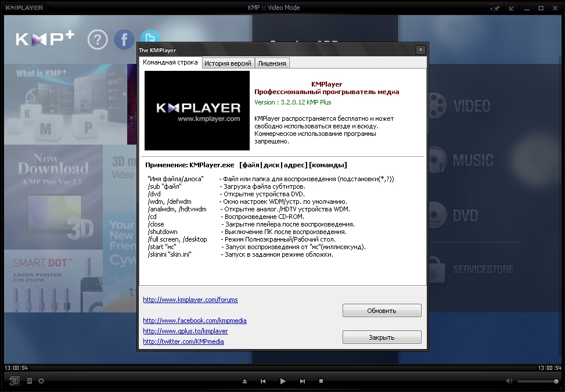
Task: Click the Закрыть button
Action: point(382,337)
